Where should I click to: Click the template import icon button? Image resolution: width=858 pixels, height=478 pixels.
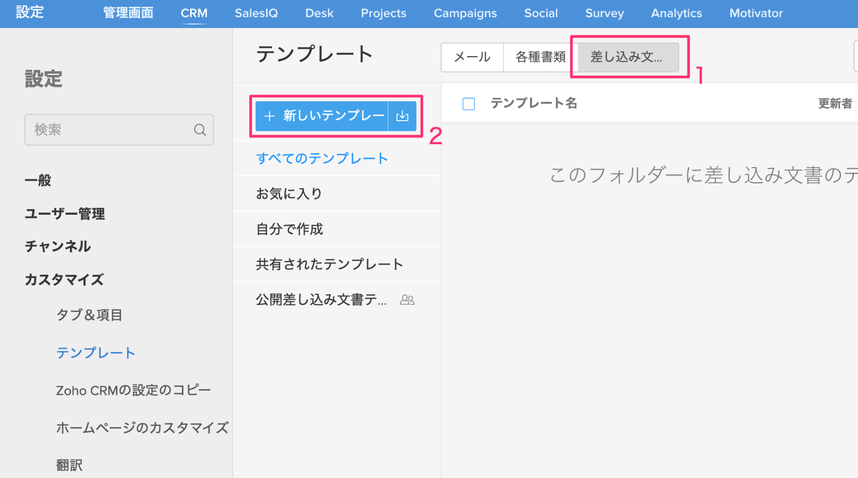point(402,116)
